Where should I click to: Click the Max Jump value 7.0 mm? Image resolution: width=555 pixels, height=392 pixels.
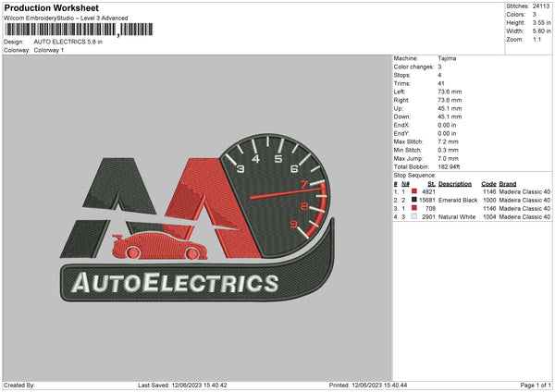click(x=448, y=159)
